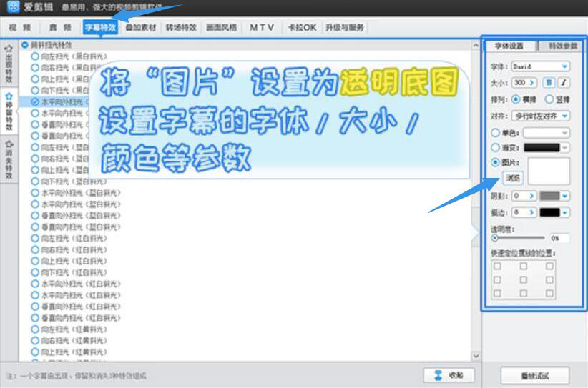Select 向右扫光（红白斜光）effect
Viewport: 588px width, 388px height.
coord(69,250)
